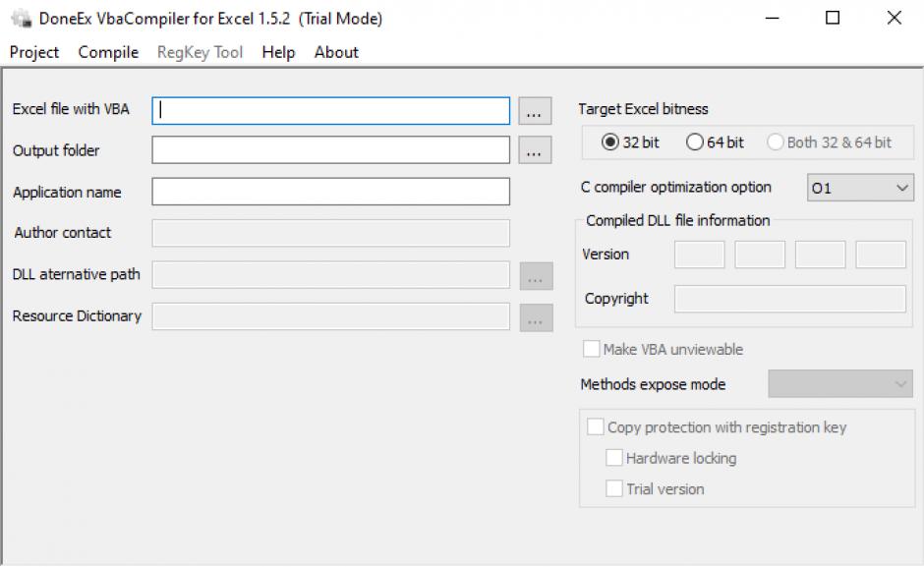Image resolution: width=924 pixels, height=567 pixels.
Task: Open the Methods expose mode dropdown
Action: click(x=839, y=384)
